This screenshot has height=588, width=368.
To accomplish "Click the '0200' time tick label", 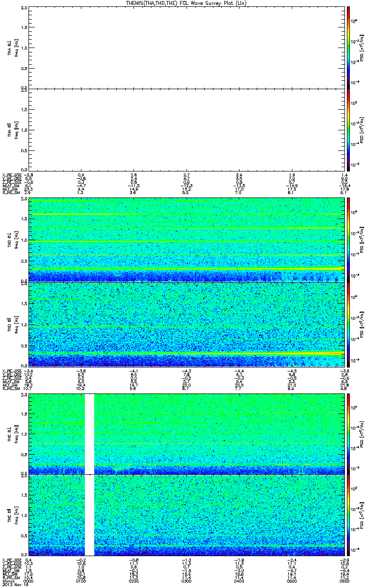I will [x=134, y=581].
